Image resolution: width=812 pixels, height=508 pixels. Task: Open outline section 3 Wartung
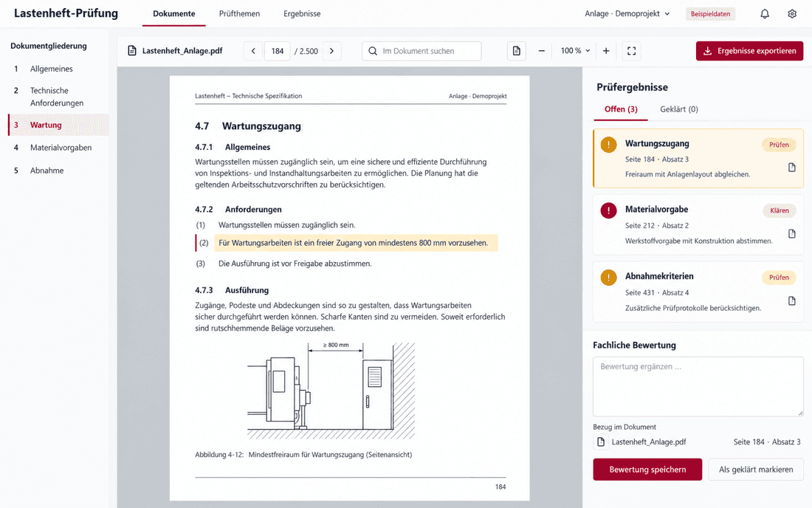58,125
